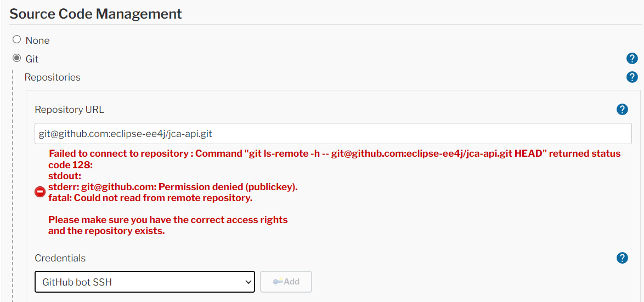644x302 pixels.
Task: Open help icon beside Repositories
Action: pos(632,77)
